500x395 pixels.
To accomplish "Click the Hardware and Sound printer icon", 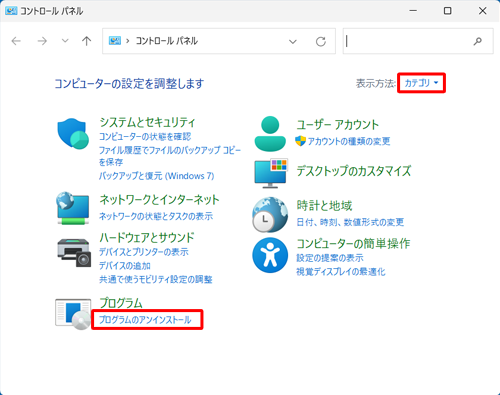I will [74, 252].
